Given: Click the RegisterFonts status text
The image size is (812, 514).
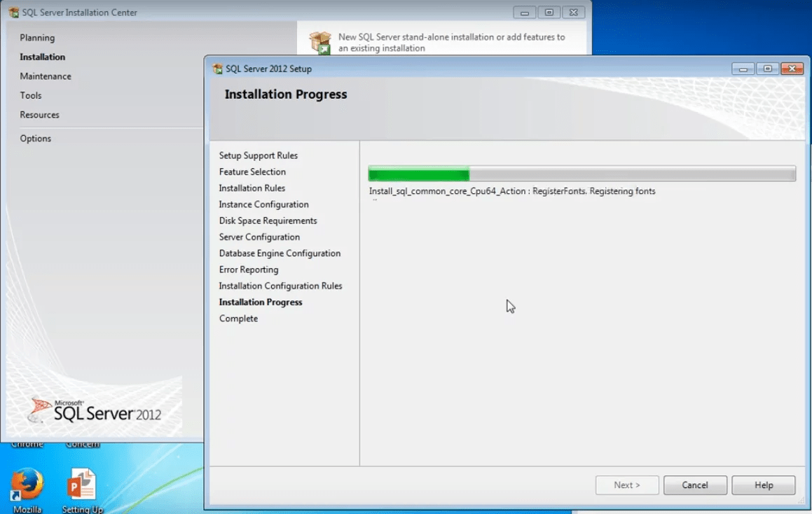Looking at the screenshot, I should 512,191.
